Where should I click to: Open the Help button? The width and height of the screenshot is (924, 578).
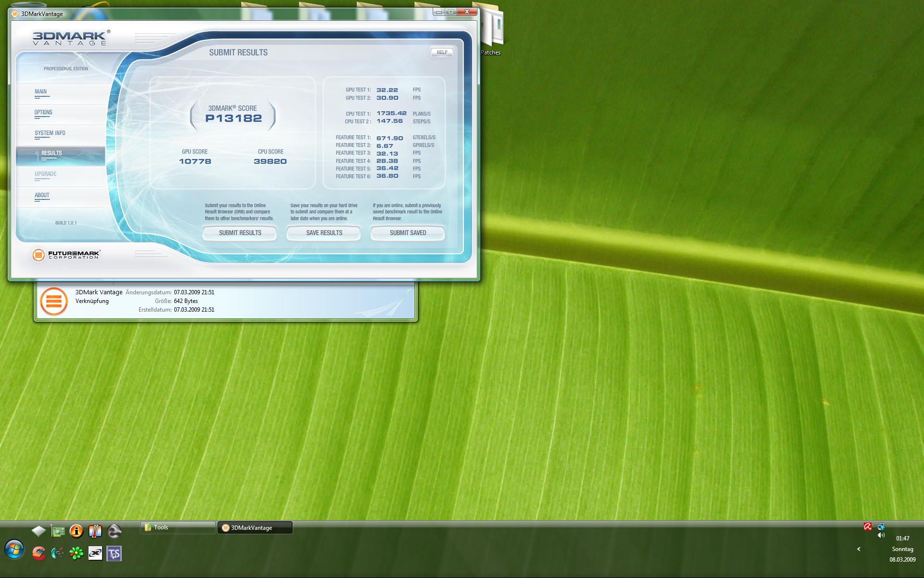[x=442, y=52]
